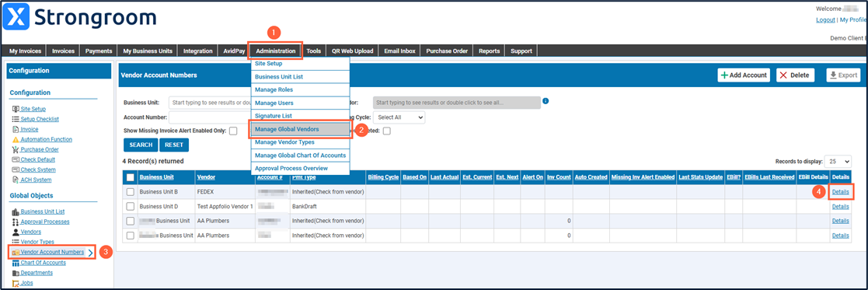Viewport: 868px width, 290px height.
Task: Click the RESET button
Action: click(x=174, y=145)
